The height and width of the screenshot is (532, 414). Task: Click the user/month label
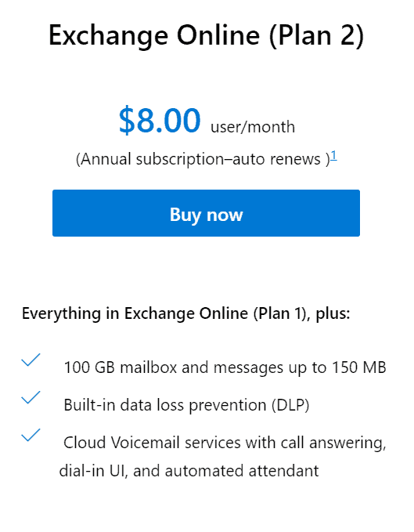coord(253,127)
